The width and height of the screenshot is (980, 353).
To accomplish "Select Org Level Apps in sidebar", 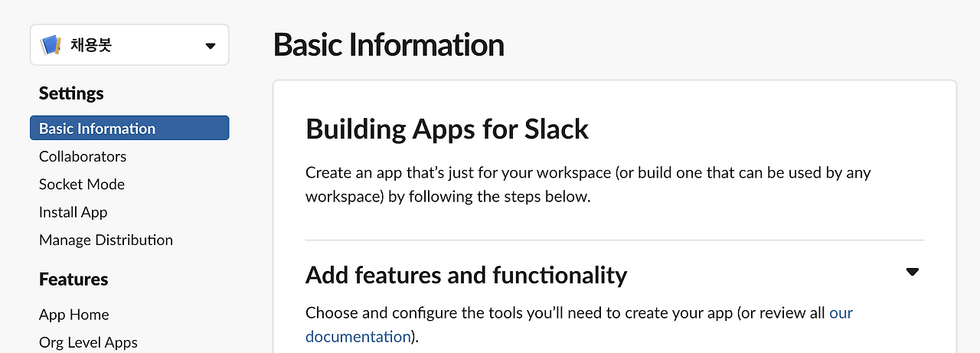I will [88, 342].
